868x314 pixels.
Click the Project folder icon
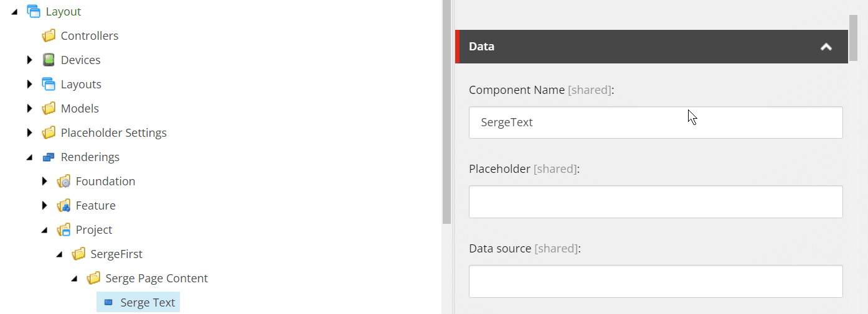click(64, 229)
